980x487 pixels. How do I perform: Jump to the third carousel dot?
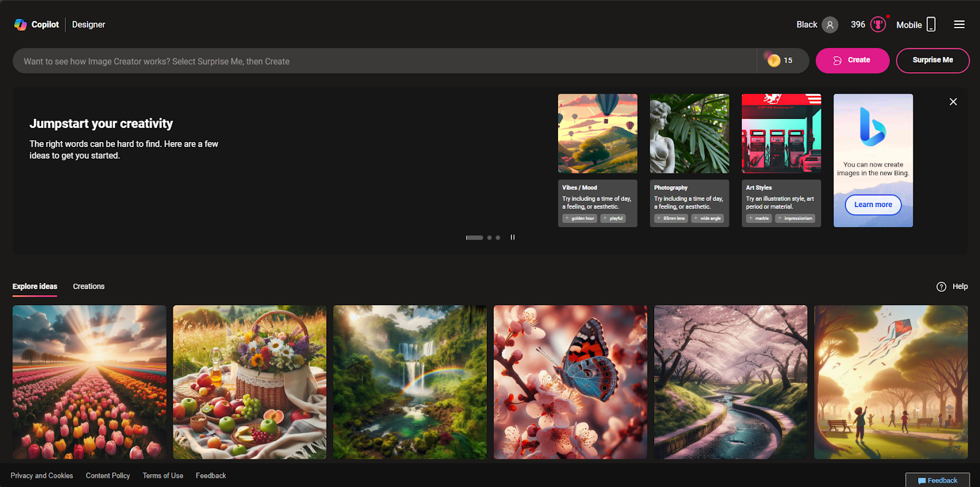click(498, 238)
